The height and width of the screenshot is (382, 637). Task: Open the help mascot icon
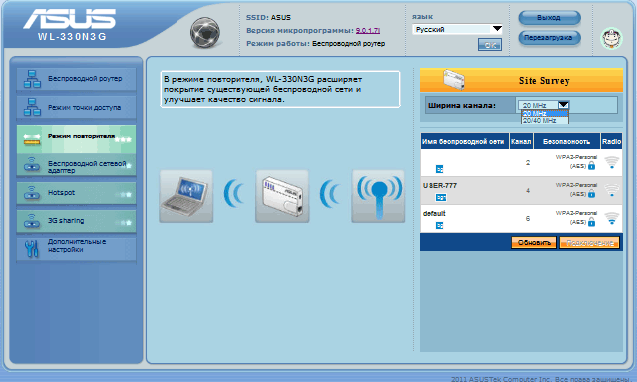[x=611, y=39]
